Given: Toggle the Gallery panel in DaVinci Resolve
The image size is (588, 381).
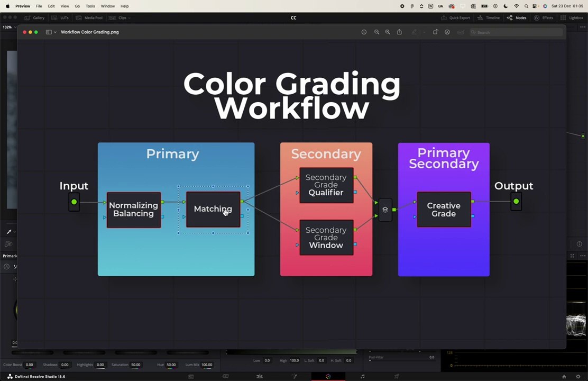Looking at the screenshot, I should 34,17.
